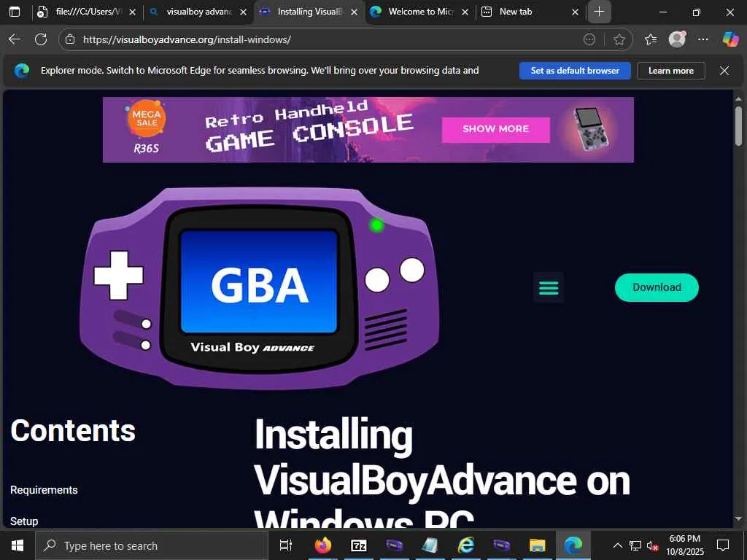Click the page scrollbar up arrow

738,99
